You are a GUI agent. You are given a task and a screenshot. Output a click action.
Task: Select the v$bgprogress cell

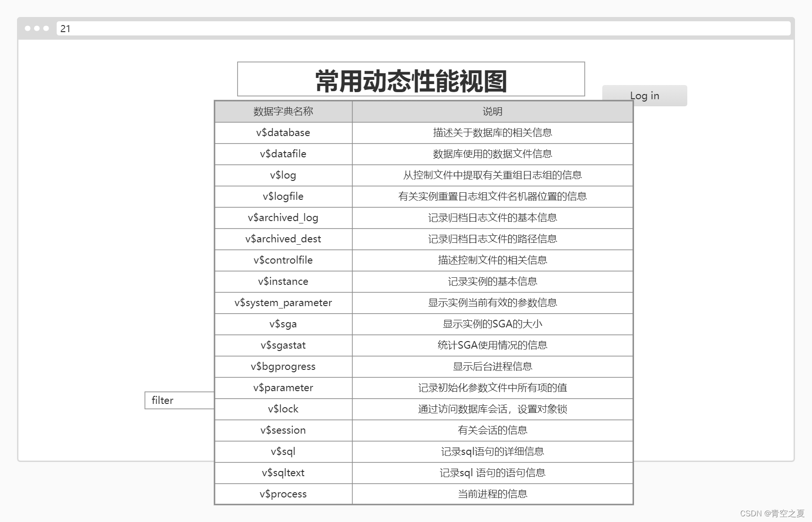click(283, 367)
